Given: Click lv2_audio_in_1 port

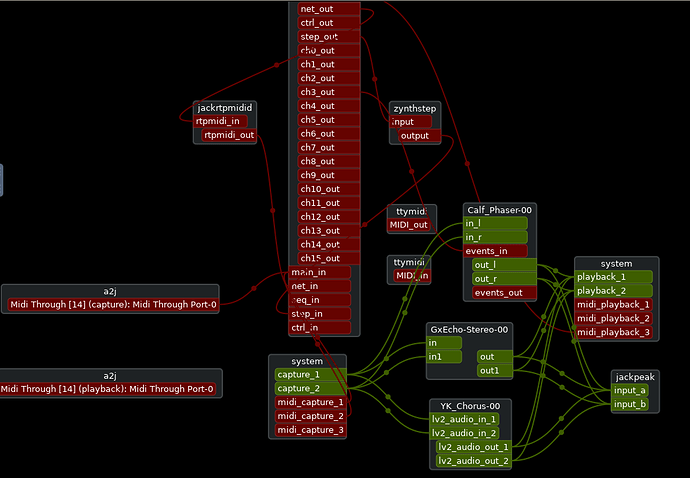Looking at the screenshot, I should point(464,419).
